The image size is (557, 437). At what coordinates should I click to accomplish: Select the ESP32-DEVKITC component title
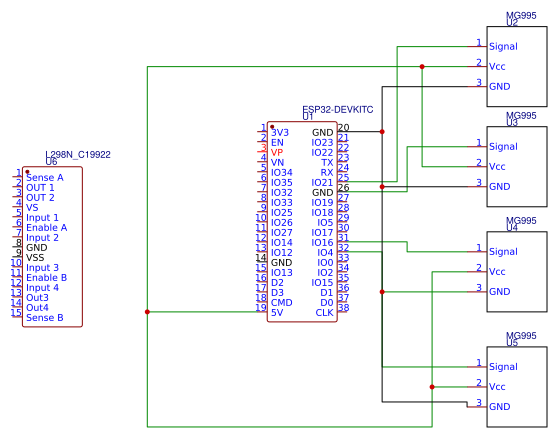tap(337, 109)
